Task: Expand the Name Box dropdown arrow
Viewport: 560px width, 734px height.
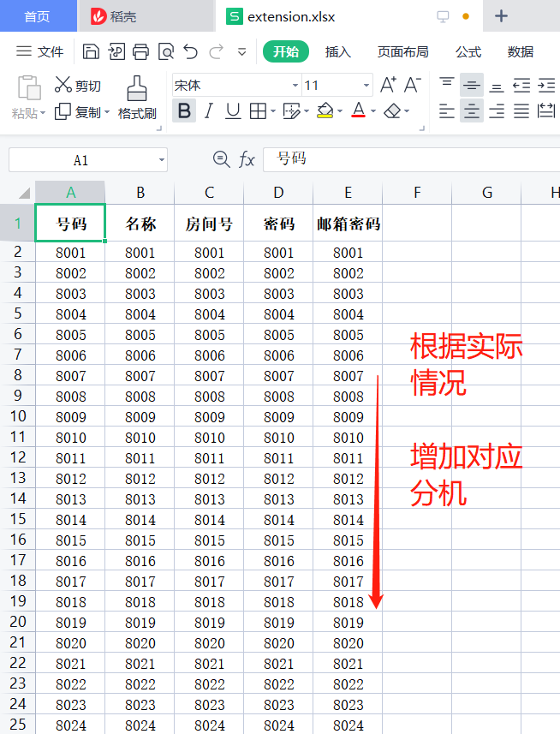Action: pos(162,160)
